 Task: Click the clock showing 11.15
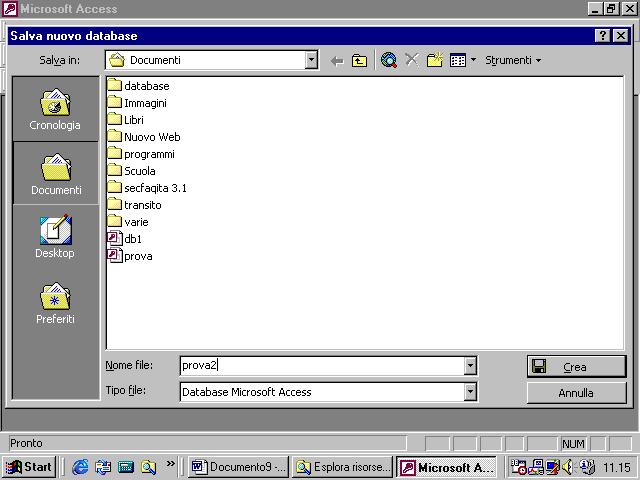click(x=617, y=467)
